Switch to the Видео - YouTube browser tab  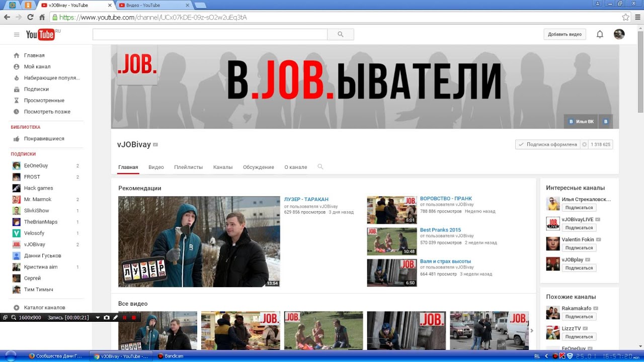click(x=153, y=5)
